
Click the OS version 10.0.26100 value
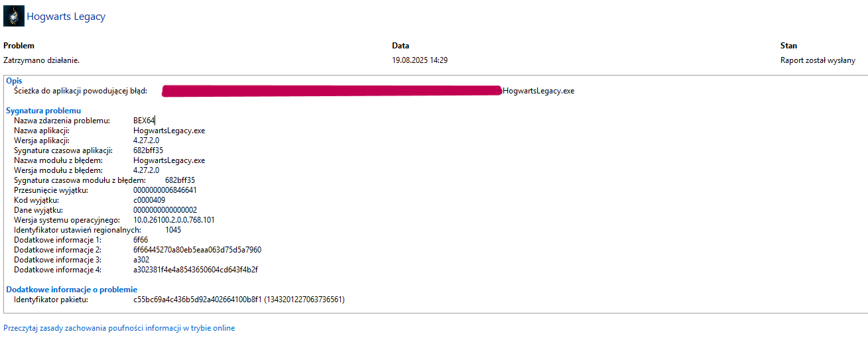pyautogui.click(x=174, y=220)
